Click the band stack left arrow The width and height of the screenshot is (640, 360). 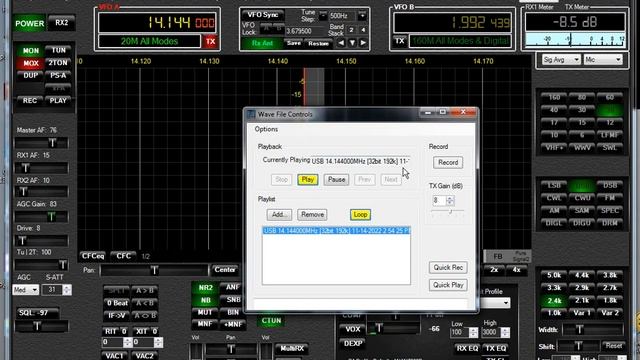tap(341, 43)
